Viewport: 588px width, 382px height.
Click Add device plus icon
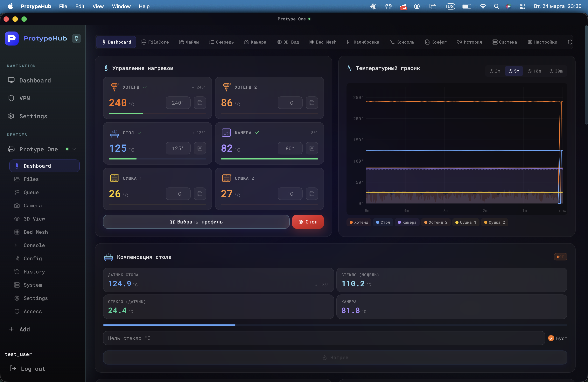pyautogui.click(x=11, y=329)
